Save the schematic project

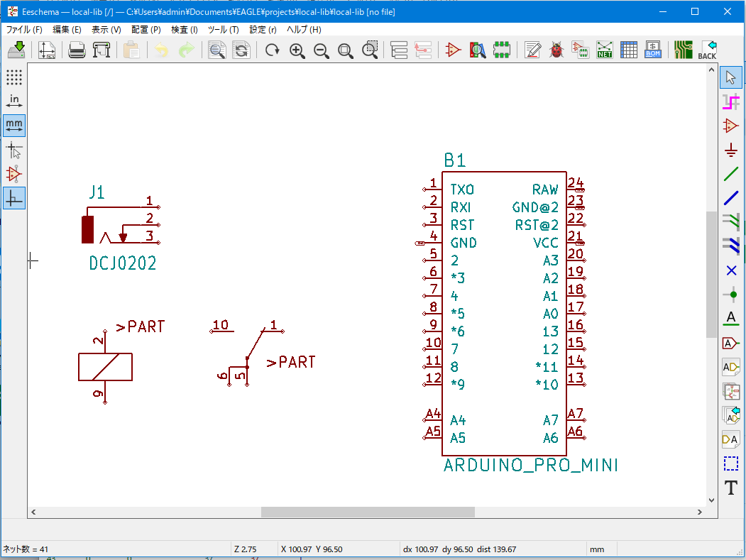point(16,50)
